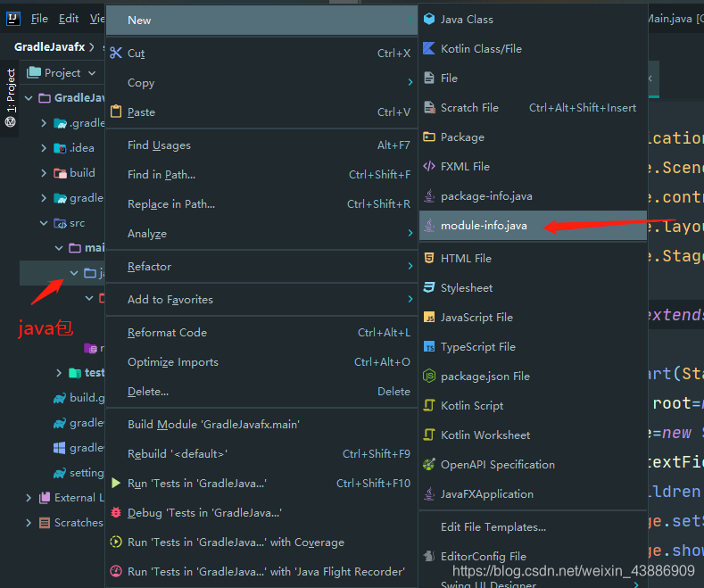Expand the .gradle folder
The height and width of the screenshot is (588, 704).
pyautogui.click(x=44, y=122)
